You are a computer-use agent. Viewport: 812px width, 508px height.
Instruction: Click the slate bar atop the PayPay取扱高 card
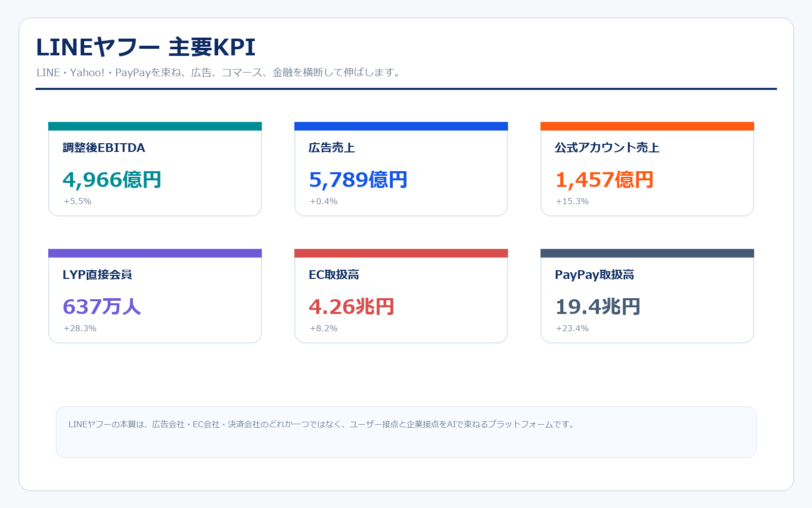tap(647, 253)
